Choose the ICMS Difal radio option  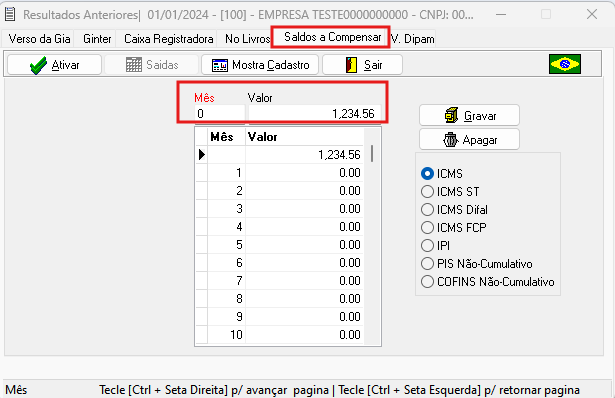(x=427, y=209)
